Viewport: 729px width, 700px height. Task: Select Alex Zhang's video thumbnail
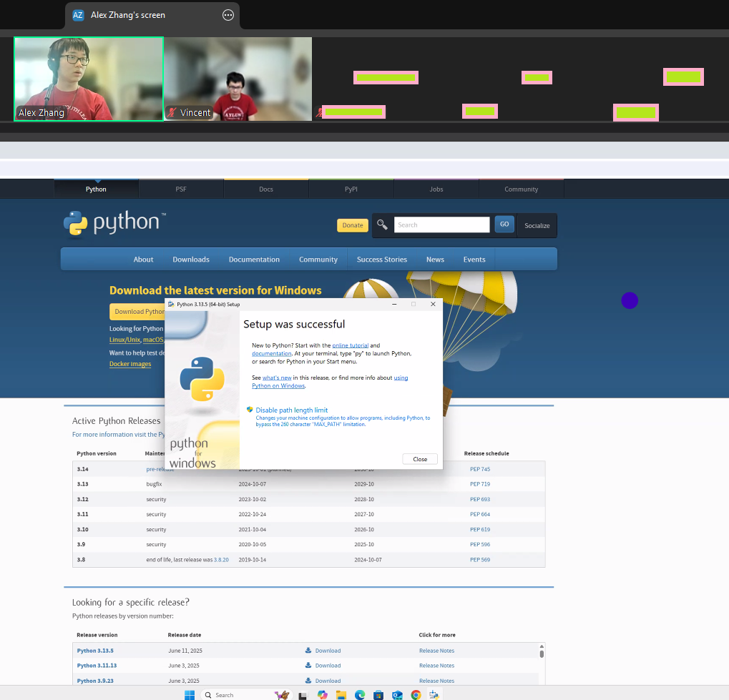pos(89,79)
